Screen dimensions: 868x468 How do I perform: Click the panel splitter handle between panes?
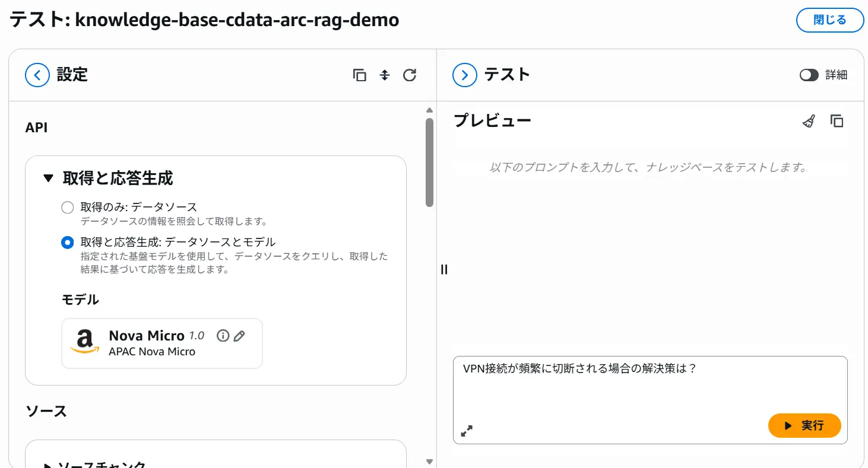pos(444,269)
